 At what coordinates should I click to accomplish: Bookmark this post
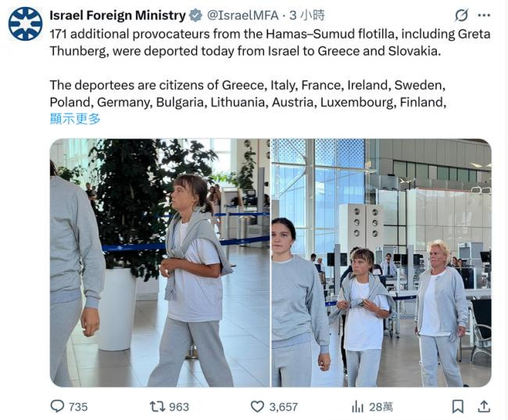point(458,406)
